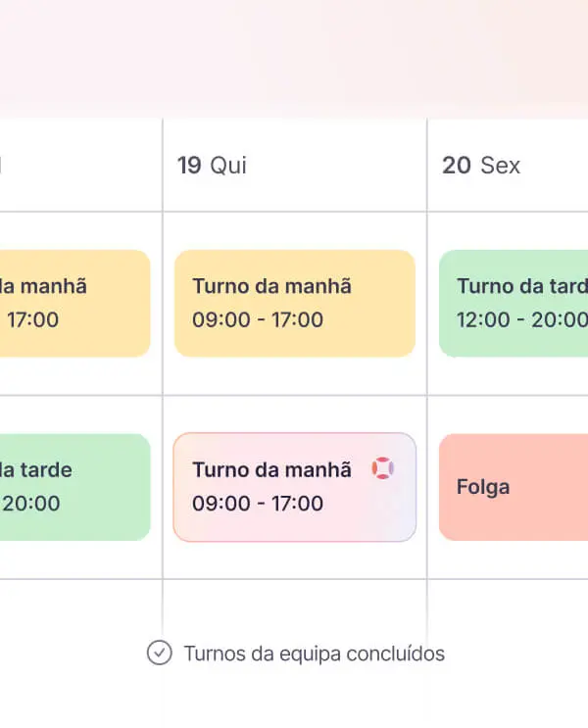Open the partially visible yellow morning shift at left edge
This screenshot has height=728, width=588.
click(x=73, y=303)
